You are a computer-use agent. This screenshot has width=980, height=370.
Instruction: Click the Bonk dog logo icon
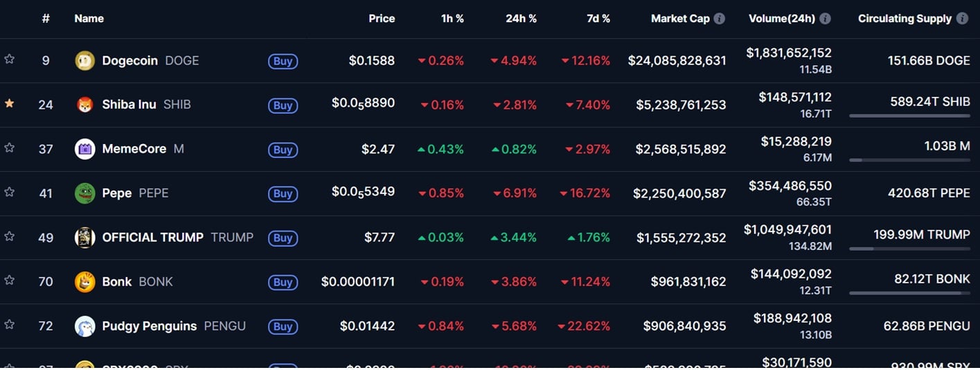[84, 282]
